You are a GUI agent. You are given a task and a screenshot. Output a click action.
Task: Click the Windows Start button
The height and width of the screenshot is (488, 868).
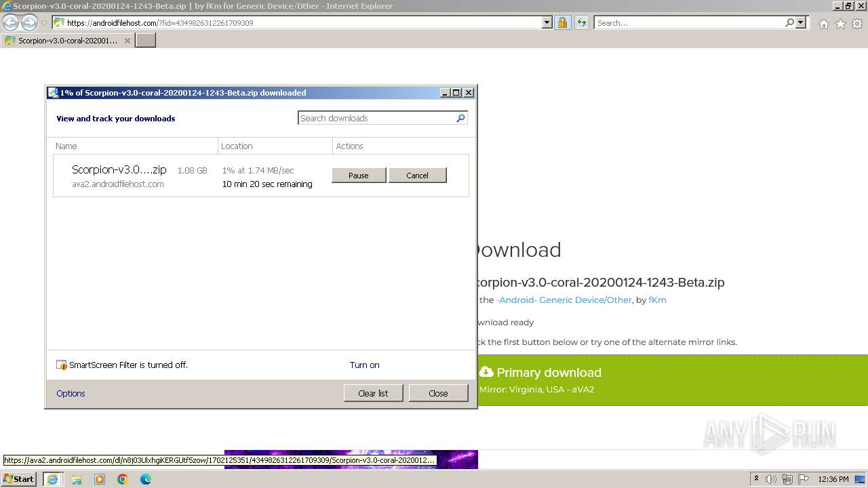[19, 479]
